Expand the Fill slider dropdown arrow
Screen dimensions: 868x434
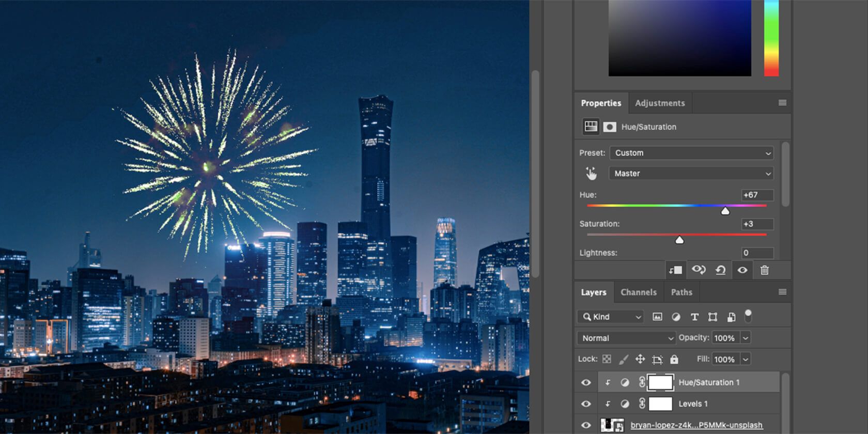(x=746, y=359)
